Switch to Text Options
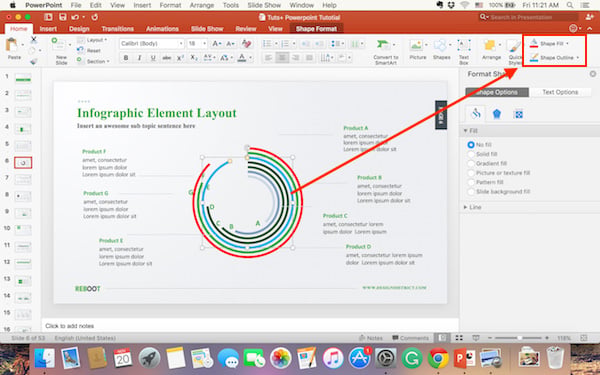600x375 pixels. tap(560, 92)
